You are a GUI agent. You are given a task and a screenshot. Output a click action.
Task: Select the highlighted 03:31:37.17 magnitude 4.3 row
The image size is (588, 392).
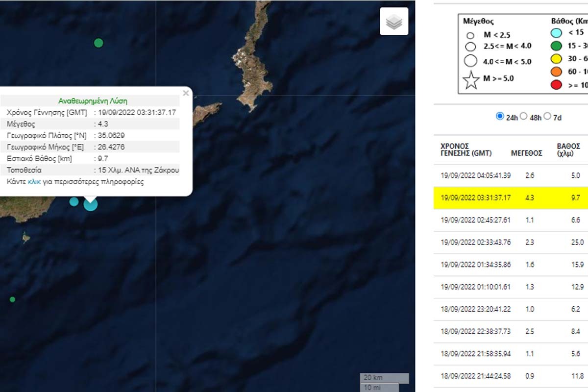(511, 198)
